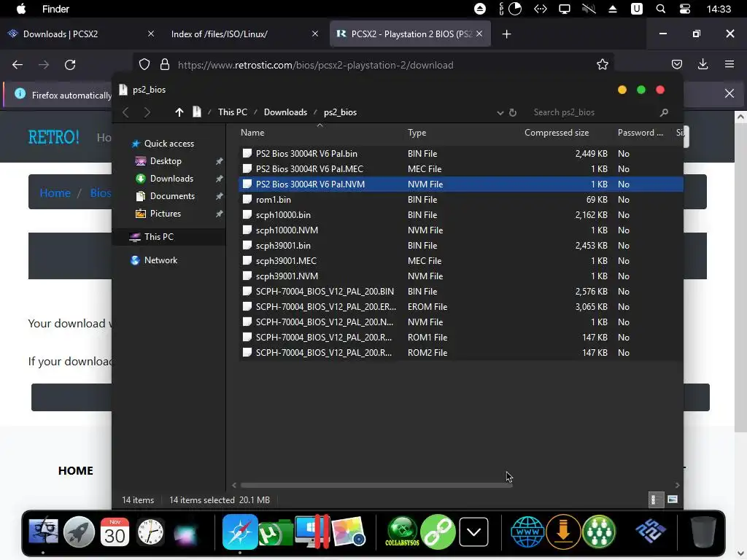Sort files by Name column
This screenshot has width=747, height=560.
[x=252, y=133]
